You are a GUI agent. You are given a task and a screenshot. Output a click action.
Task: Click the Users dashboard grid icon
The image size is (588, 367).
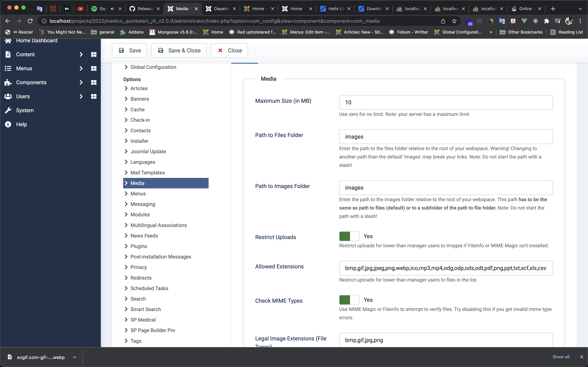[x=94, y=96]
